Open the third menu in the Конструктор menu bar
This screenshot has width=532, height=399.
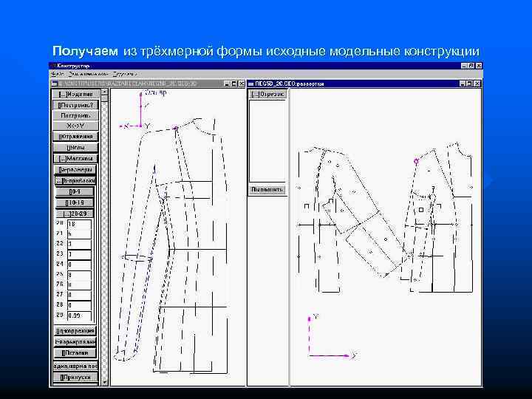[x=125, y=74]
